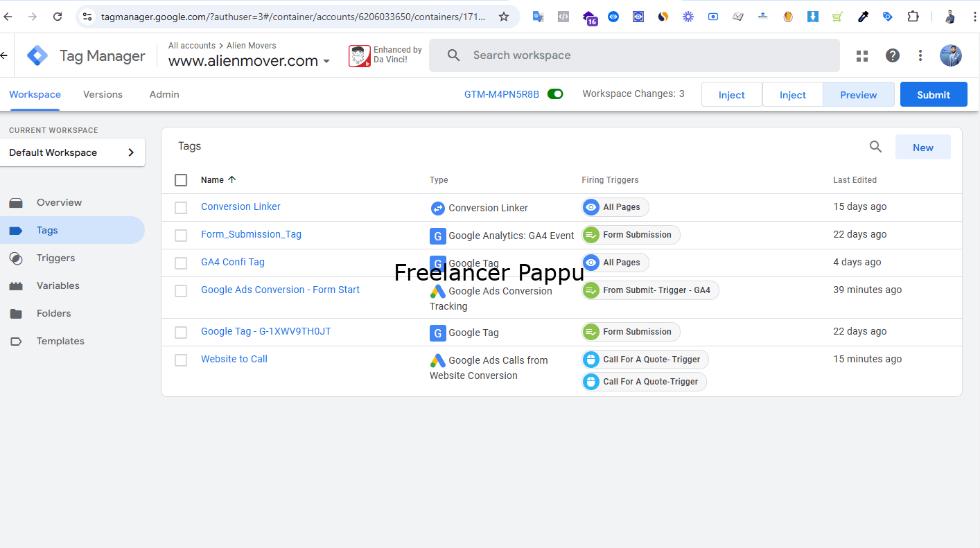Expand the Default Workspace selector
The width and height of the screenshot is (980, 548).
coord(72,152)
